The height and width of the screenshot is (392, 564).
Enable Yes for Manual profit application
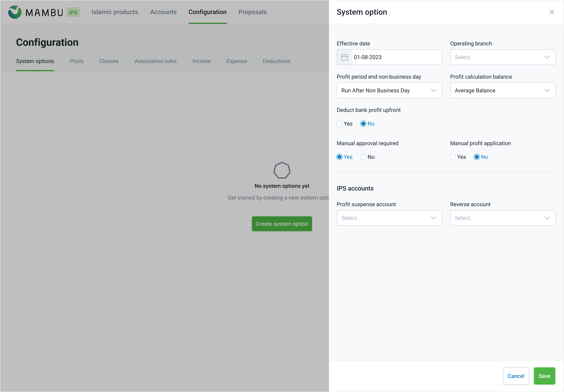(x=453, y=157)
